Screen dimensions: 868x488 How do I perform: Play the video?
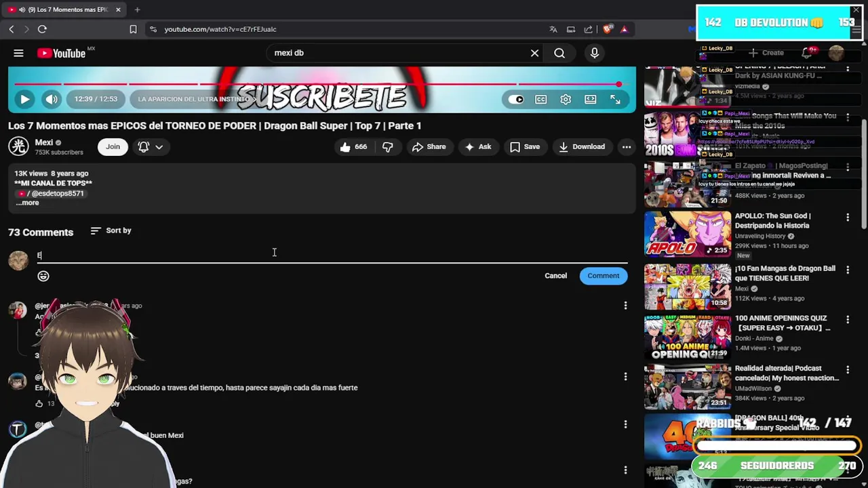pos(24,99)
